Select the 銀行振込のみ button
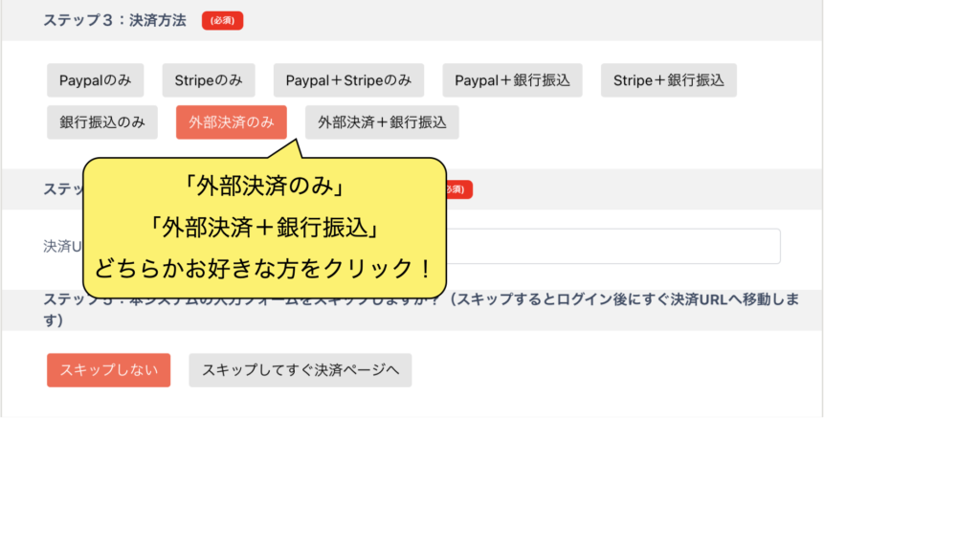This screenshot has height=551, width=980. pyautogui.click(x=102, y=122)
